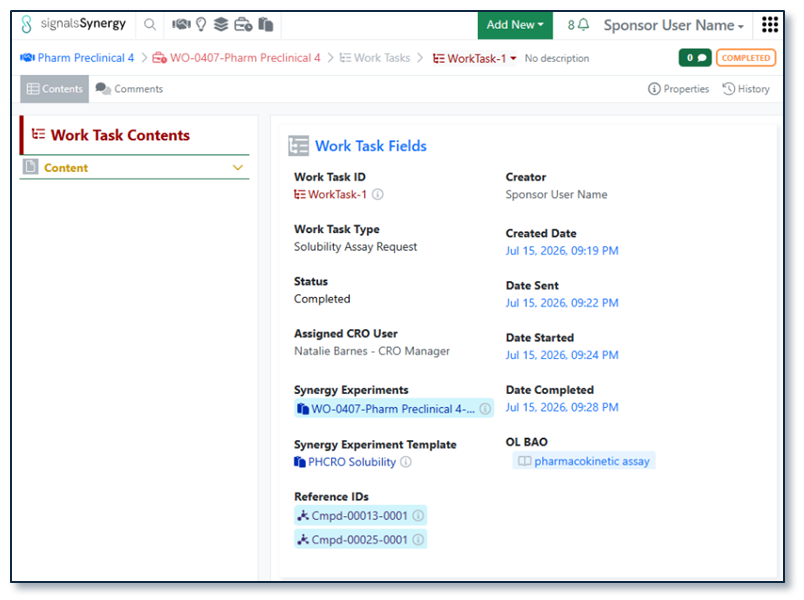Click the No description text
Viewport: 804px width, 600px height.
point(557,58)
